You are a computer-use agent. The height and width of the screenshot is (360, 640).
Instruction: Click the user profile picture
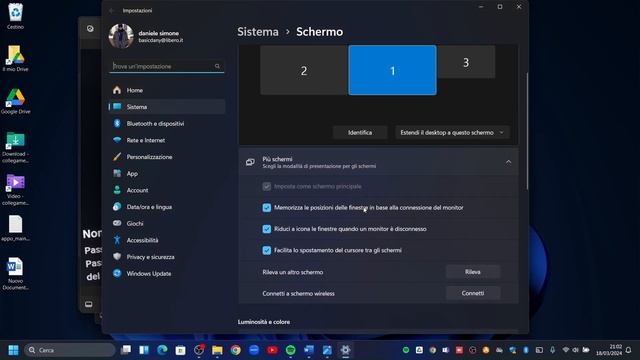pos(121,36)
